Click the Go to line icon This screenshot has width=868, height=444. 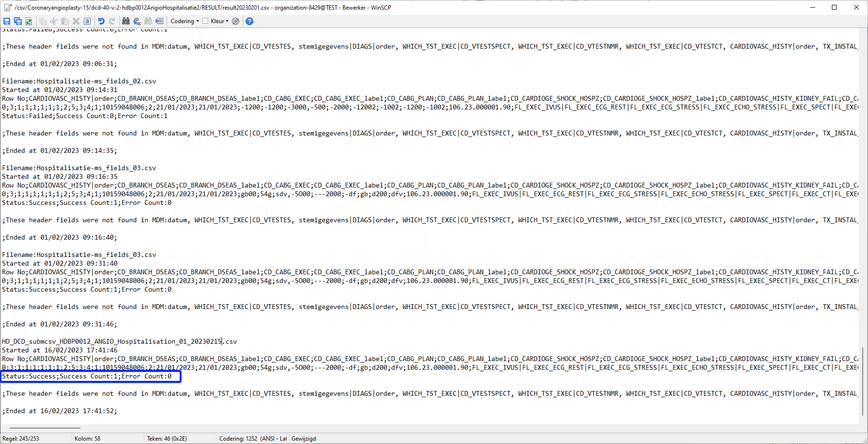point(159,21)
